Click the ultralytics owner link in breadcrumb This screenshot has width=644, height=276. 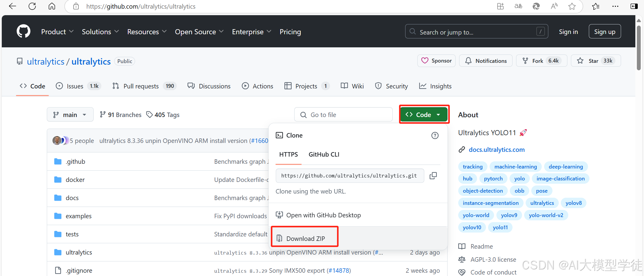[46, 61]
